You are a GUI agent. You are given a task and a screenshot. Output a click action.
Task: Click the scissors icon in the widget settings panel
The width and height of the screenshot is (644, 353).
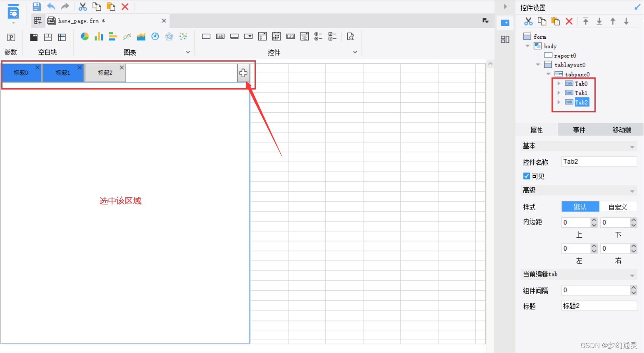click(x=529, y=21)
